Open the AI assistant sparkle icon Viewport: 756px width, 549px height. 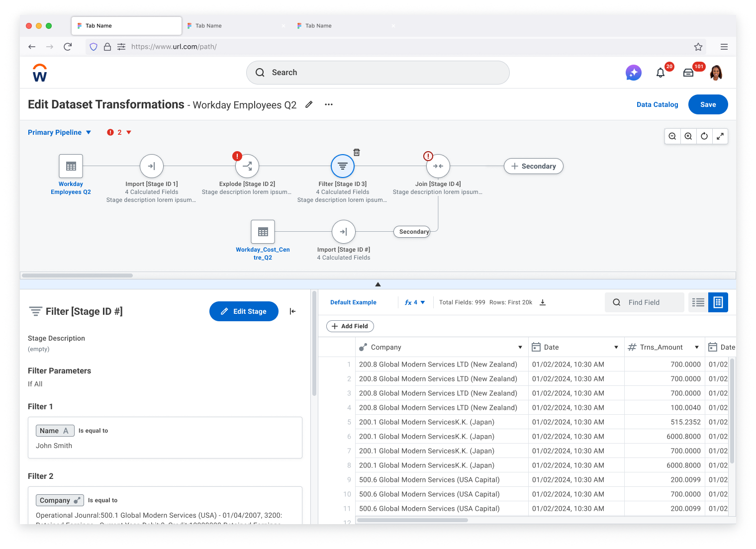633,73
